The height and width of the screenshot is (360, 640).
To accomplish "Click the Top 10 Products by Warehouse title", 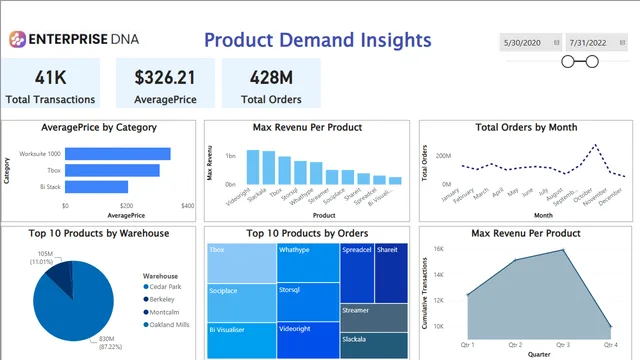I will [x=99, y=233].
